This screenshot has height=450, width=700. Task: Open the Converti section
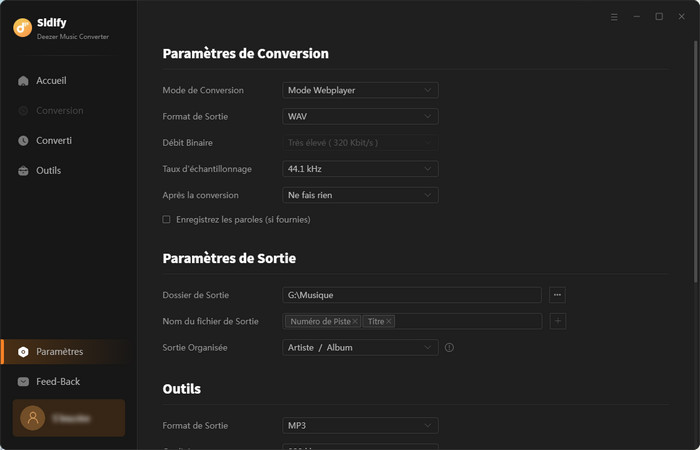(53, 141)
